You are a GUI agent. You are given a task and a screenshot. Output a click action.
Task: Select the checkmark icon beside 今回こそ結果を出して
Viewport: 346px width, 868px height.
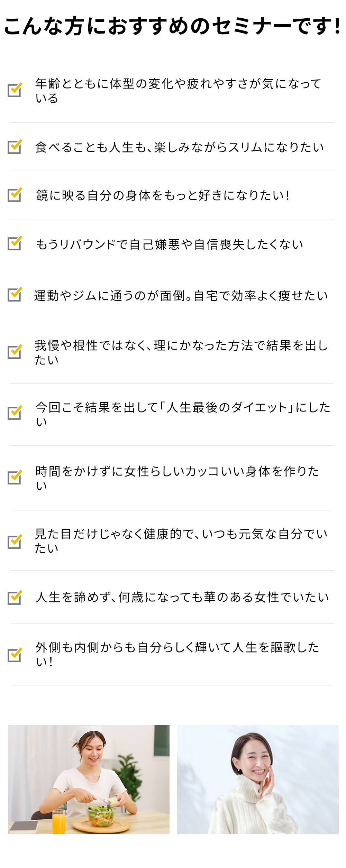point(15,413)
